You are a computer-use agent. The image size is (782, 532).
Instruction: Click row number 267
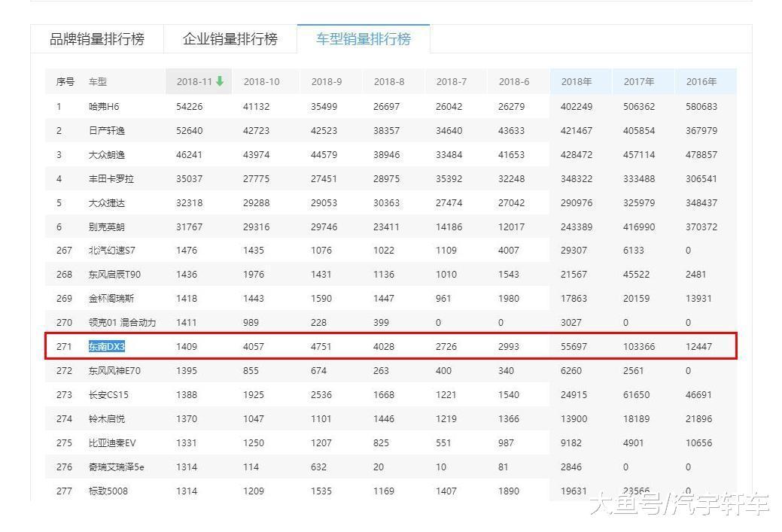click(x=64, y=251)
